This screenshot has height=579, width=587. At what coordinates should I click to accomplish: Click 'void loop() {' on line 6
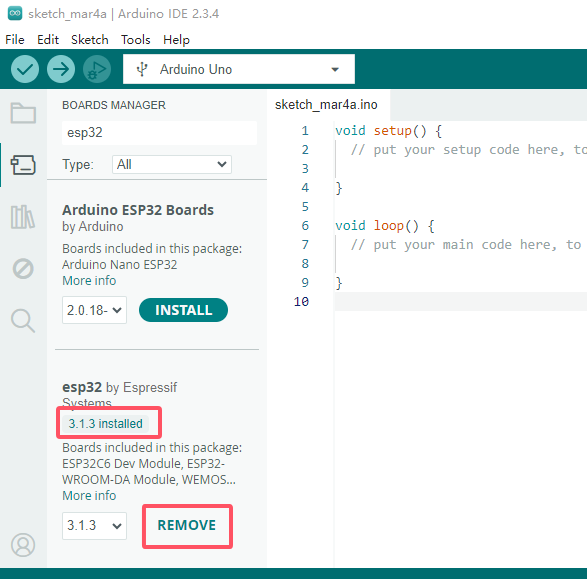[384, 226]
